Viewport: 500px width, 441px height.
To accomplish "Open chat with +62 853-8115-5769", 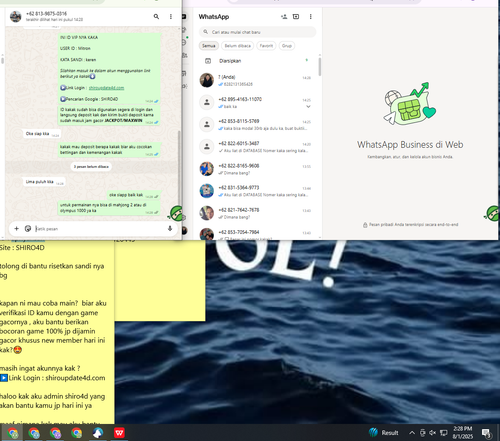I will tap(257, 124).
